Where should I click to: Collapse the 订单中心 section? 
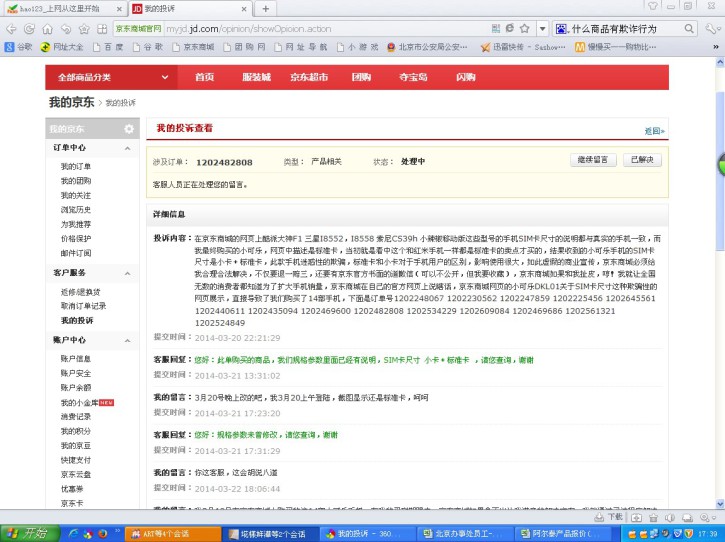click(128, 148)
